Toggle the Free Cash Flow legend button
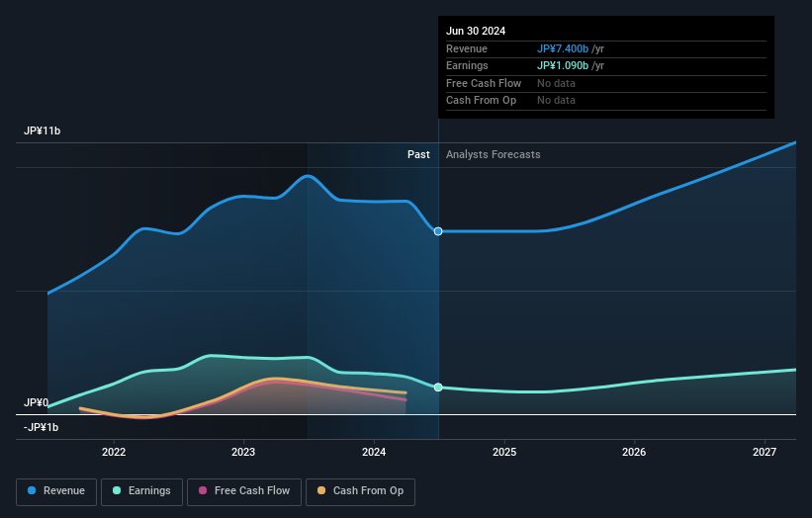 pyautogui.click(x=244, y=491)
